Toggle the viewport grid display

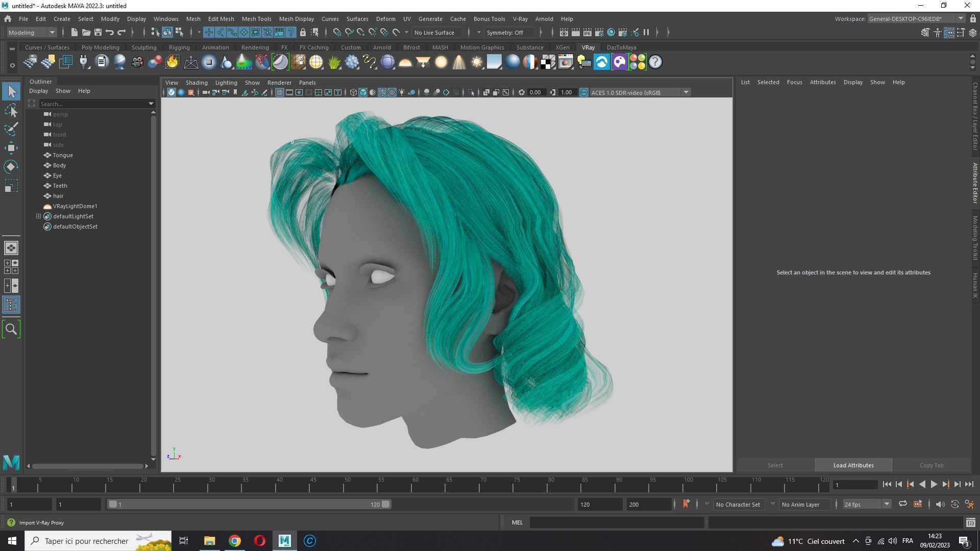point(280,92)
